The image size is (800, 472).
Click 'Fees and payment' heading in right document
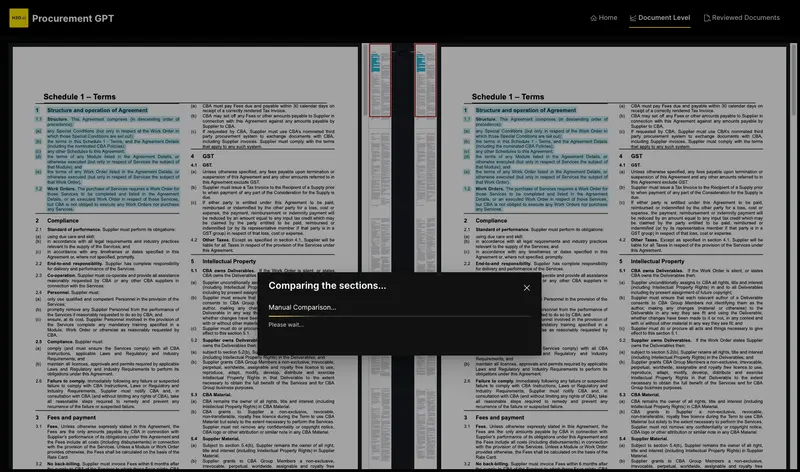pyautogui.click(x=500, y=417)
